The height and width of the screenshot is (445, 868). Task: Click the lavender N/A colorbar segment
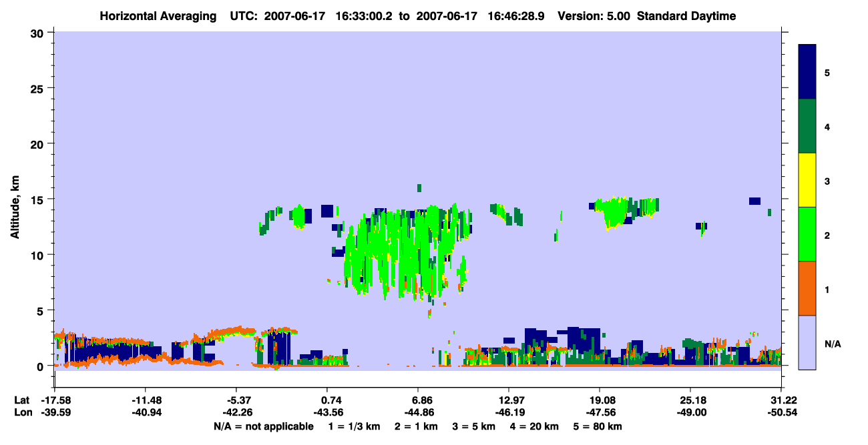click(807, 342)
